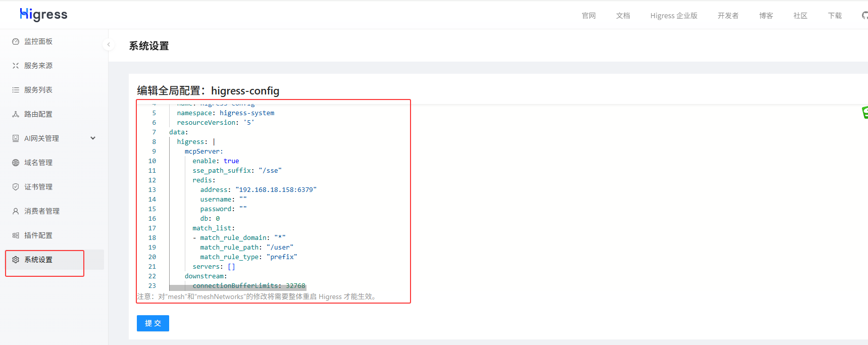Click the 编辑全局配置 heading text

(208, 90)
